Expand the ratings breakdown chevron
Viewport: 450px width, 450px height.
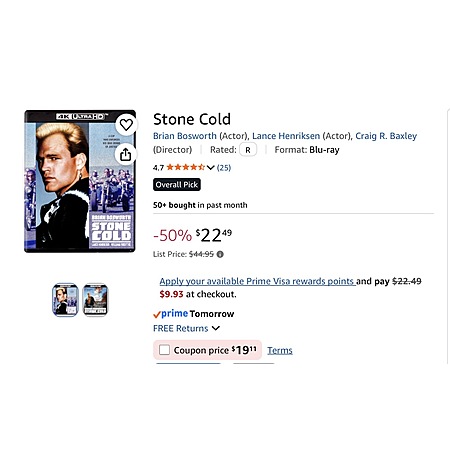(x=210, y=167)
